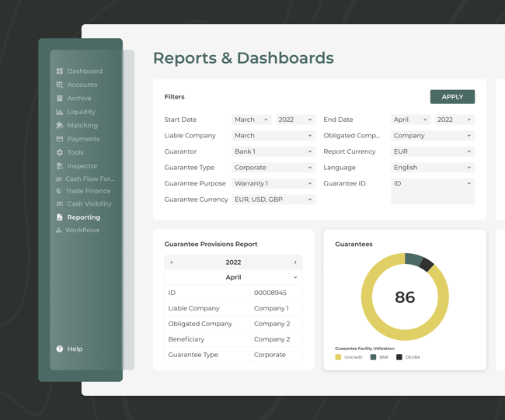Select Reporting in the sidebar

(84, 217)
